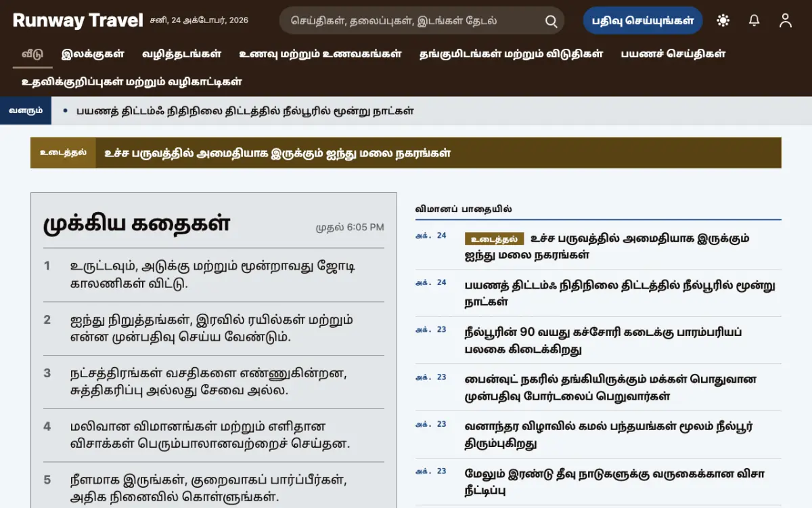Viewport: 812px width, 508px height.
Task: Open the வழித்தடங்கள் menu item
Action: coord(181,54)
